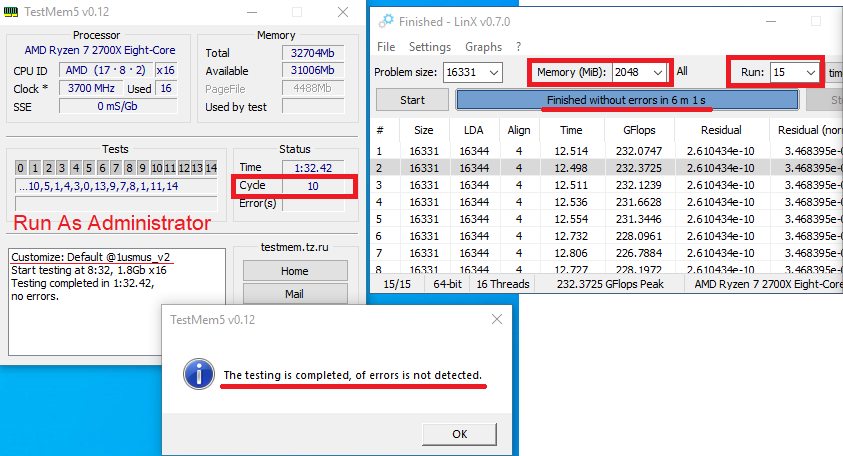Minimize the TestMem5 main window

point(252,12)
